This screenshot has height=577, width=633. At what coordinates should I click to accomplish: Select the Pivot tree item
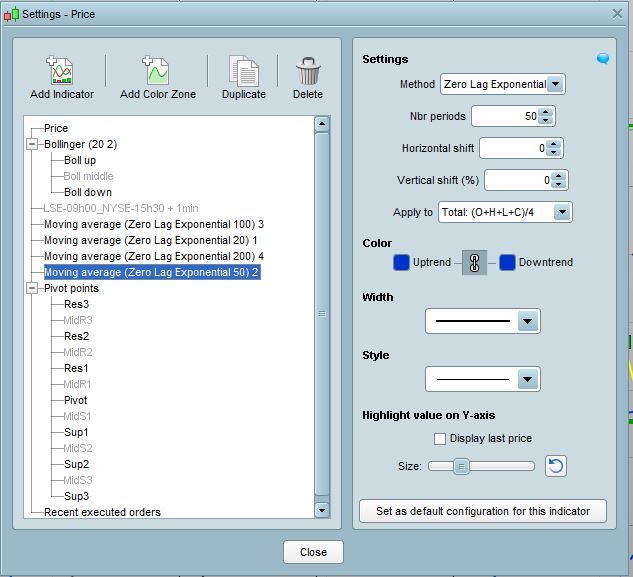pyautogui.click(x=75, y=401)
